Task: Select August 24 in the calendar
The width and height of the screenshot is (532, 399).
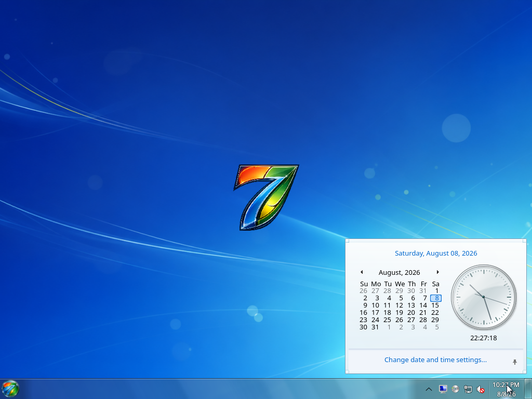Action: point(375,320)
